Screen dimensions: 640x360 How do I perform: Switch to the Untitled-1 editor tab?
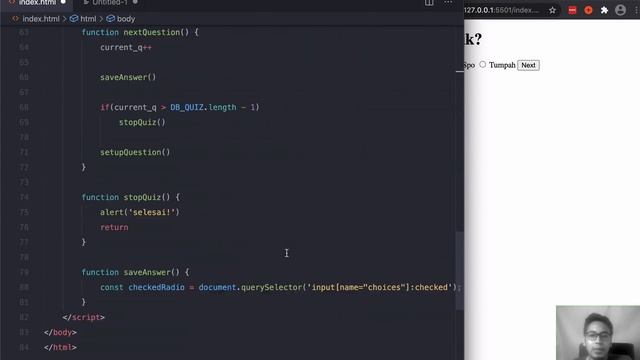[x=109, y=2]
